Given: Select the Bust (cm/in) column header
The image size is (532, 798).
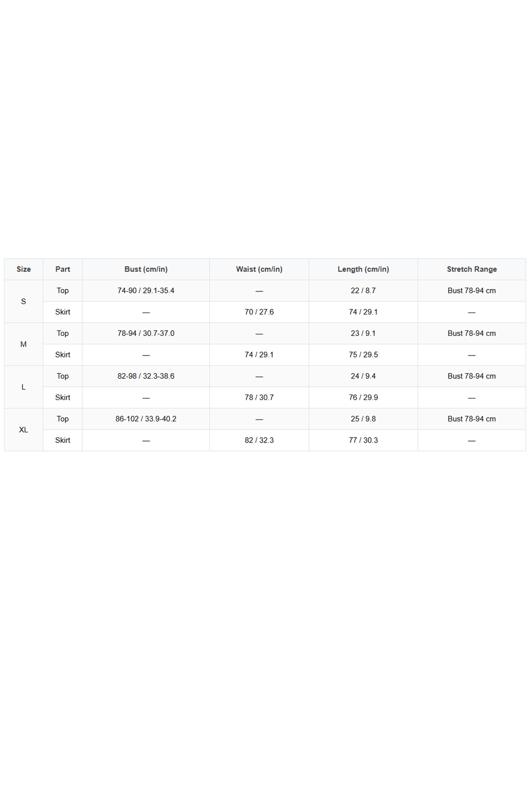Looking at the screenshot, I should click(x=146, y=269).
